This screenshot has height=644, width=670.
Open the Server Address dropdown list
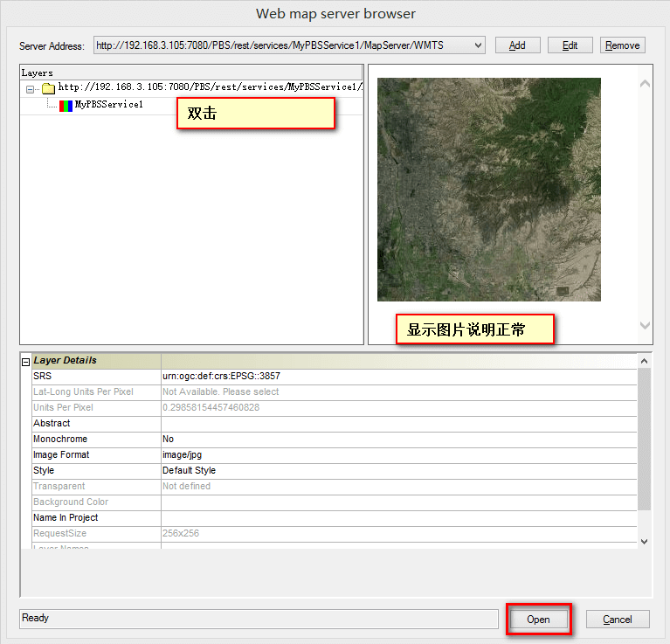(478, 45)
